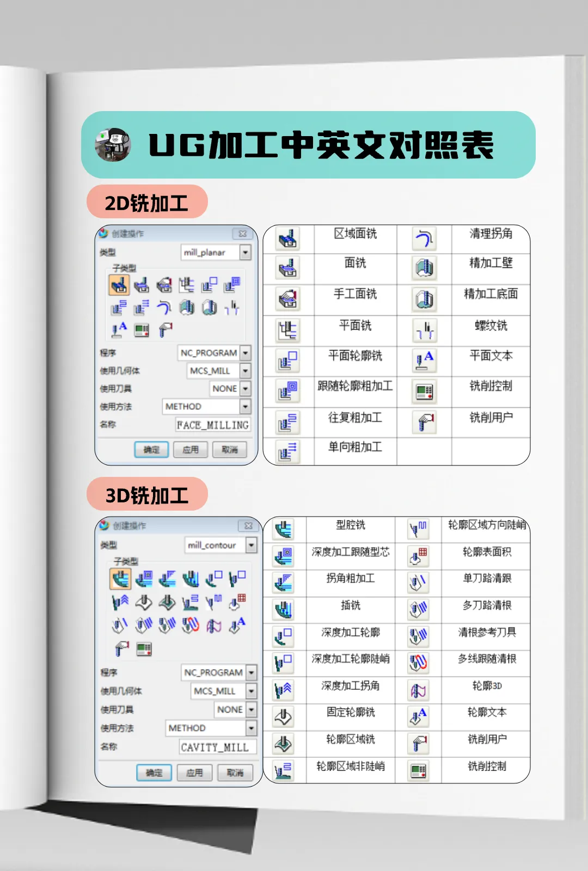Click the table icon beside 精加工壁

pyautogui.click(x=425, y=268)
